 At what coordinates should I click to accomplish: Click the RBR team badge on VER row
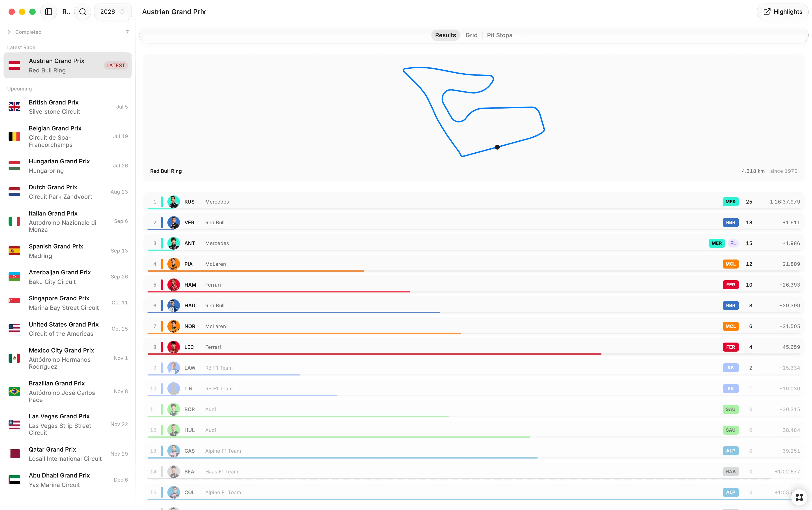(x=730, y=223)
